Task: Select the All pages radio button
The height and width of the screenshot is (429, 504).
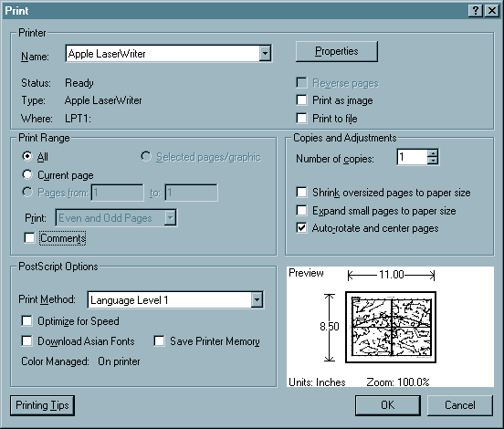Action: click(27, 156)
